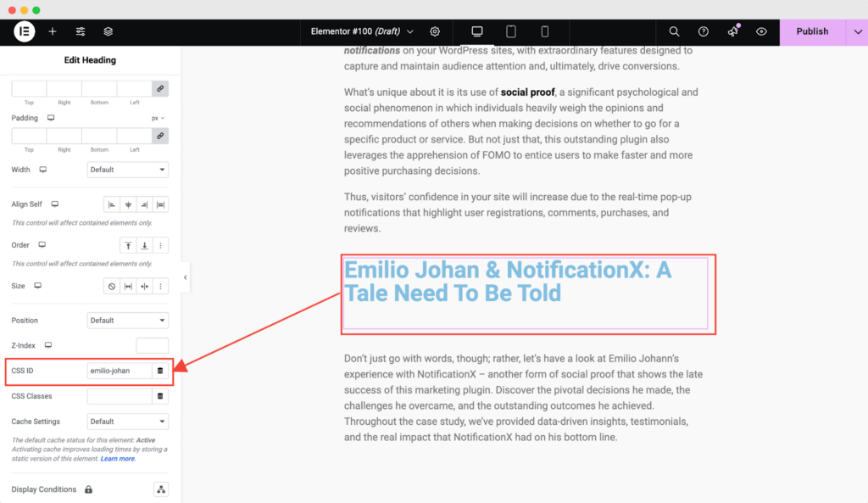Click the Position dropdown showing Default
This screenshot has height=503, width=868.
(x=127, y=320)
